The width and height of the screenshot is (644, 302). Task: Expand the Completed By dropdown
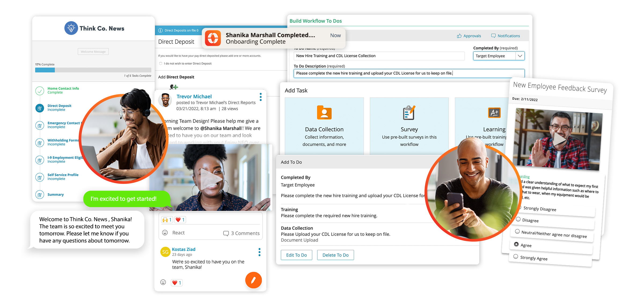coord(520,56)
